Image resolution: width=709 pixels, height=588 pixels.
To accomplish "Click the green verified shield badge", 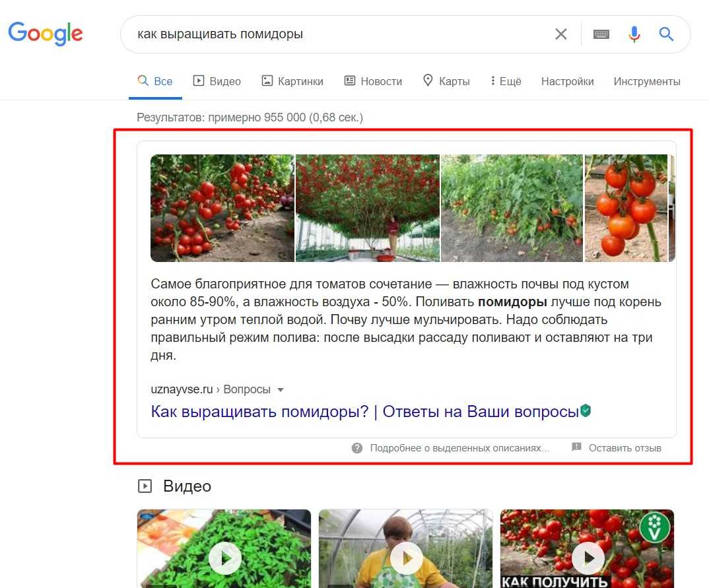I will (x=586, y=411).
